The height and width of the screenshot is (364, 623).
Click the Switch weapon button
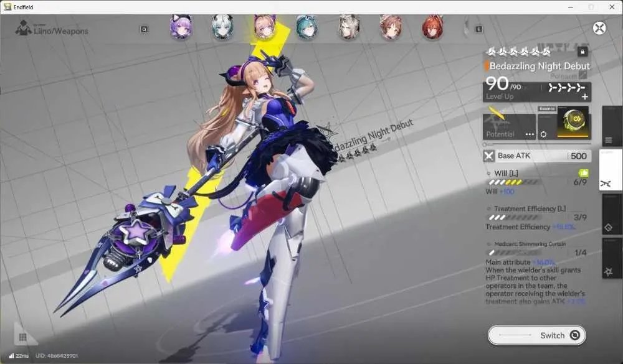(x=537, y=335)
